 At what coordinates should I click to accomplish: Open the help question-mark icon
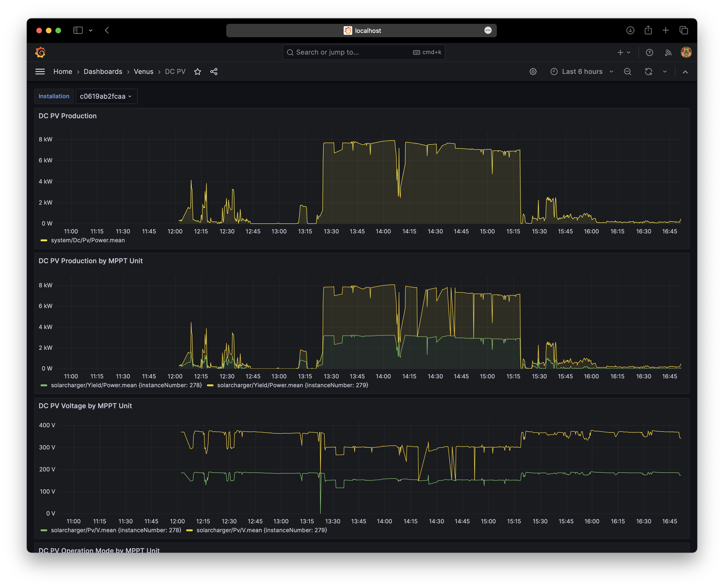pyautogui.click(x=650, y=52)
